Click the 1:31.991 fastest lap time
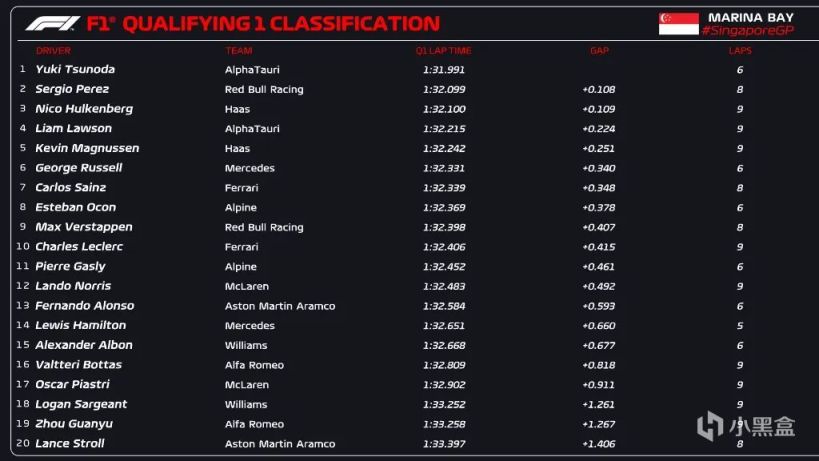 444,69
